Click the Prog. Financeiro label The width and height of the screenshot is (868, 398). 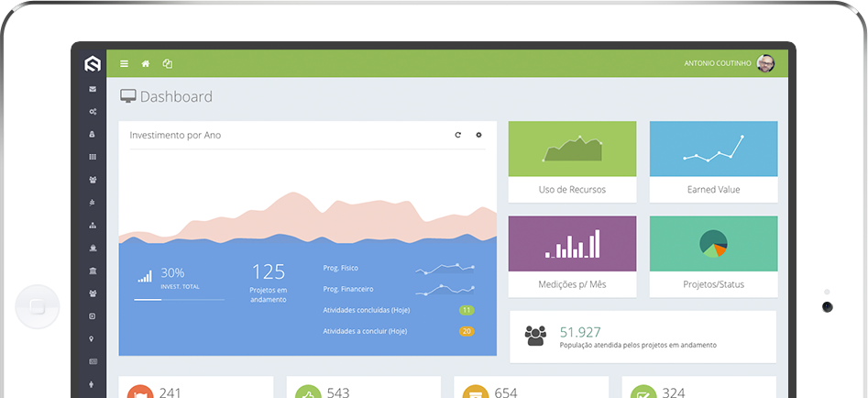[x=348, y=289]
